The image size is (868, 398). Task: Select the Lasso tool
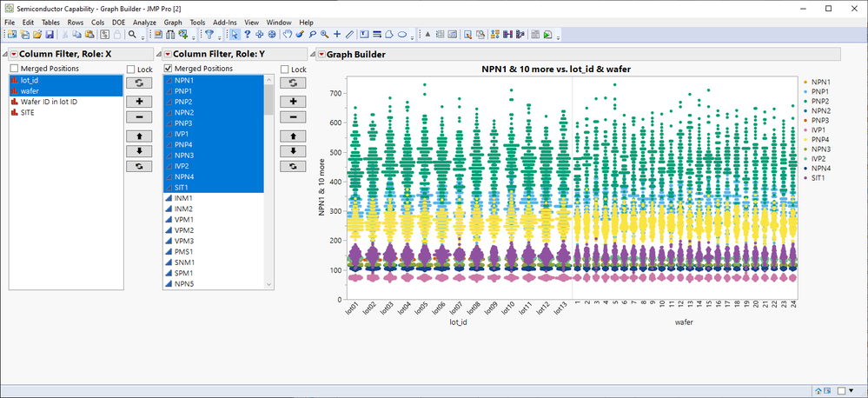coord(311,35)
